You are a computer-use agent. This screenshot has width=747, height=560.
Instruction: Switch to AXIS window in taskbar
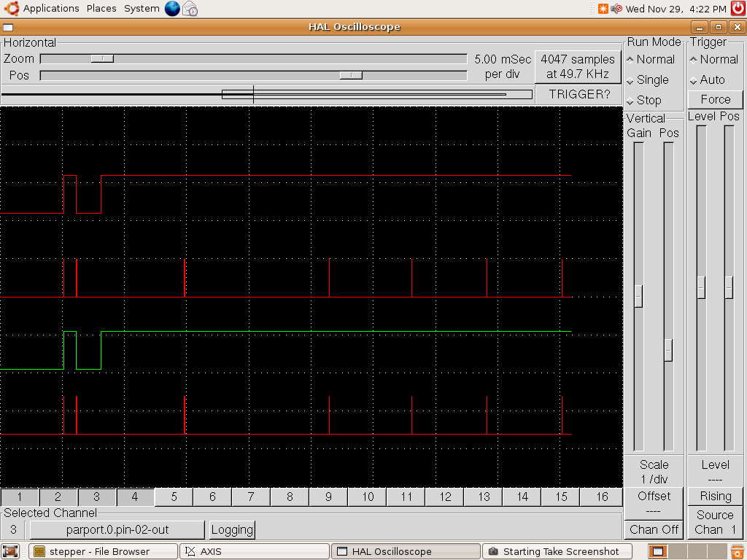pos(254,551)
